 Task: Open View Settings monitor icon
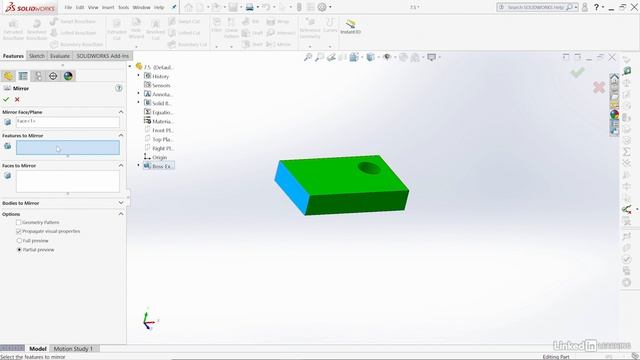click(x=431, y=57)
